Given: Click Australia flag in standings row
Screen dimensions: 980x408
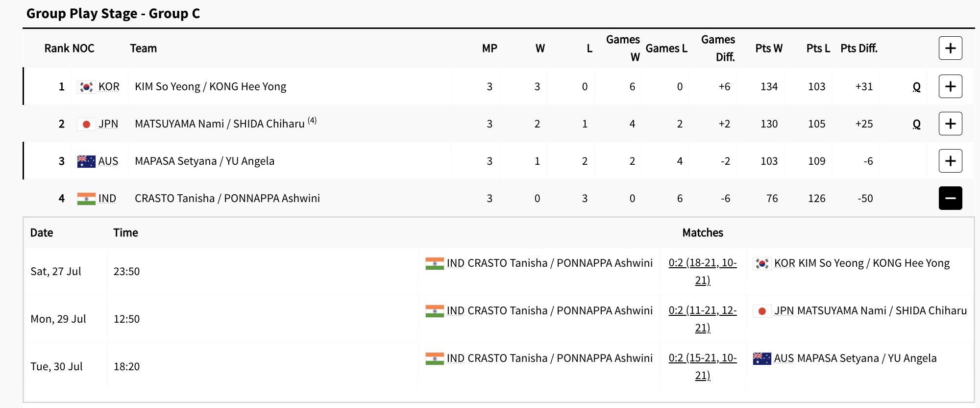Looking at the screenshot, I should pos(86,161).
